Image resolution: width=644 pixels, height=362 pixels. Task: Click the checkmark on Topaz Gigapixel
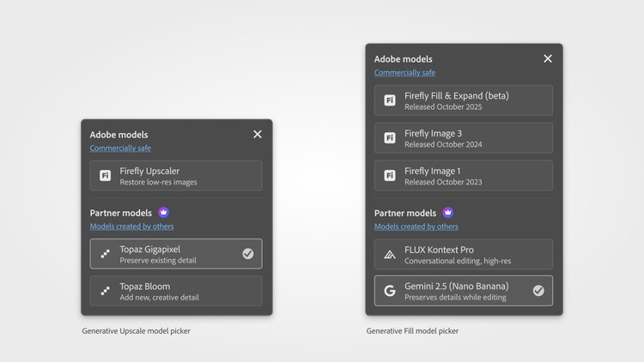click(x=247, y=254)
